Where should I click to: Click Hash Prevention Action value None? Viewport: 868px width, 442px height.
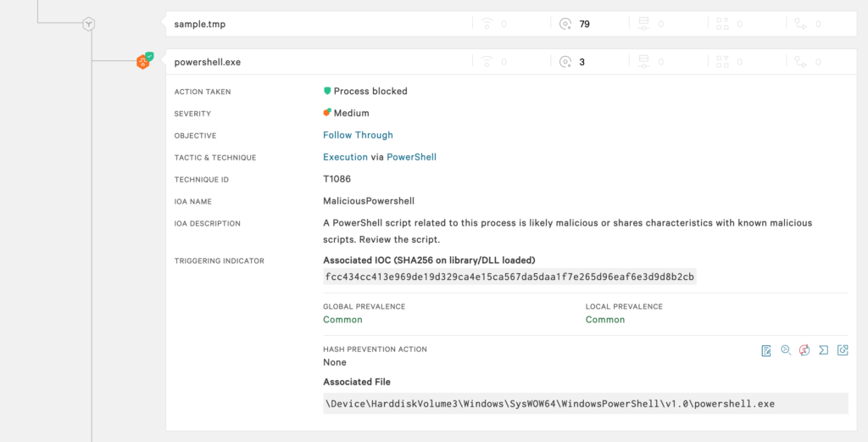point(335,362)
